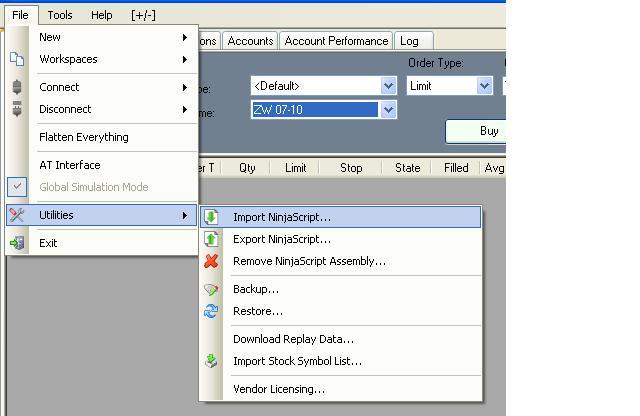Viewport: 640px width, 416px height.
Task: Click the Backup icon in submenu
Action: pos(211,289)
